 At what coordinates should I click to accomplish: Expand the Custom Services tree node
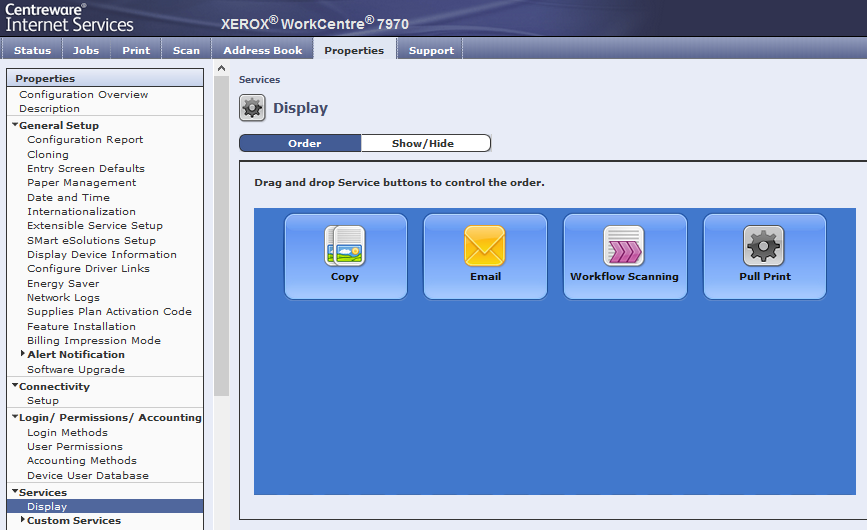(x=23, y=520)
